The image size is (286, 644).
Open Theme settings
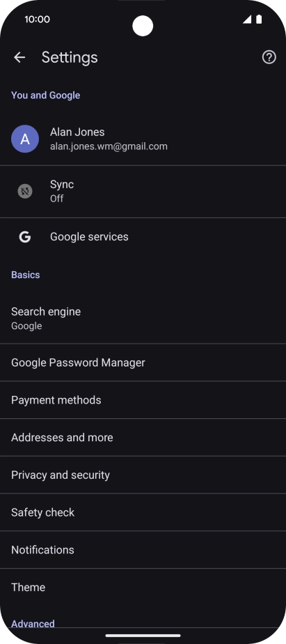coord(143,588)
